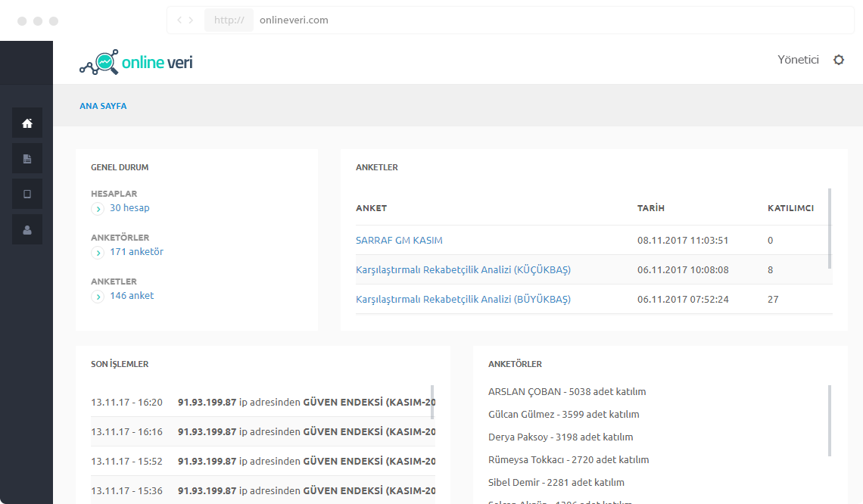Click the document icon in sidebar
Image resolution: width=863 pixels, height=504 pixels.
27,159
